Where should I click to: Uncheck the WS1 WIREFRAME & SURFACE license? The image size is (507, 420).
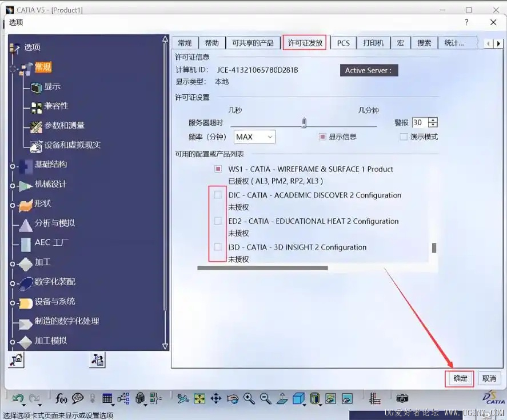click(x=218, y=169)
